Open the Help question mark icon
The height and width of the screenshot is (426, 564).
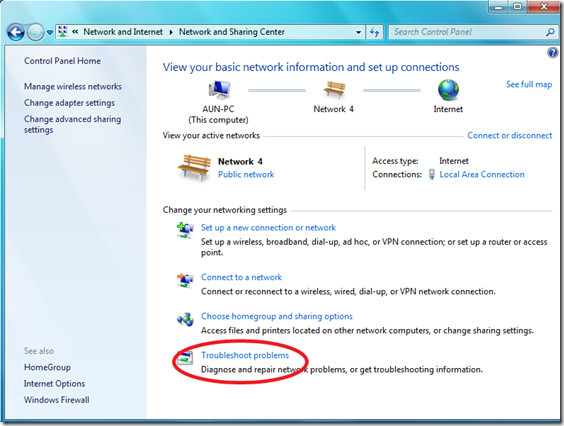pos(552,53)
